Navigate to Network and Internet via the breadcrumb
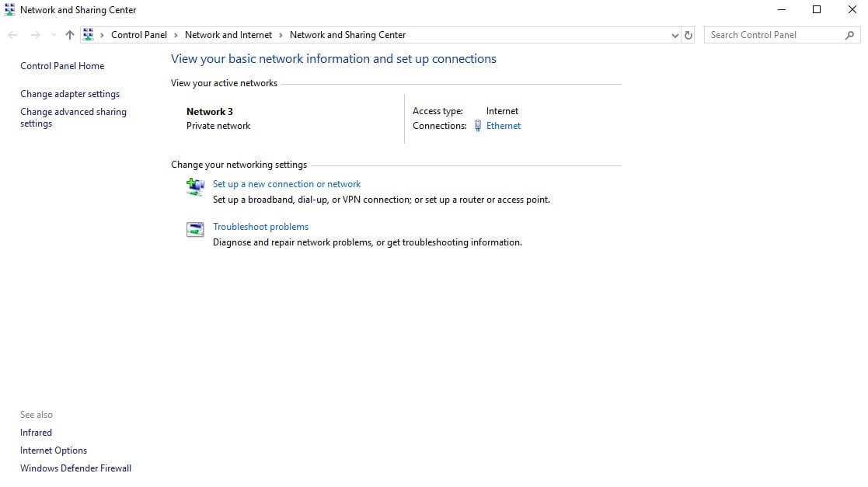The width and height of the screenshot is (868, 487). coord(228,34)
